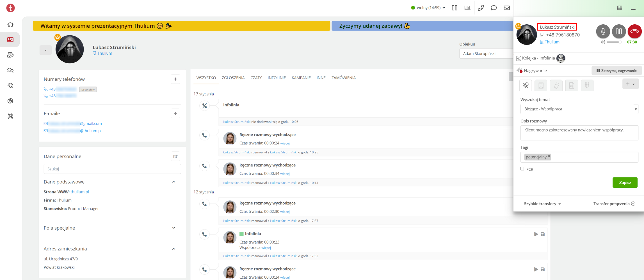Click Zatrzymaj nagrywanie button
This screenshot has height=280, width=644.
pyautogui.click(x=616, y=71)
